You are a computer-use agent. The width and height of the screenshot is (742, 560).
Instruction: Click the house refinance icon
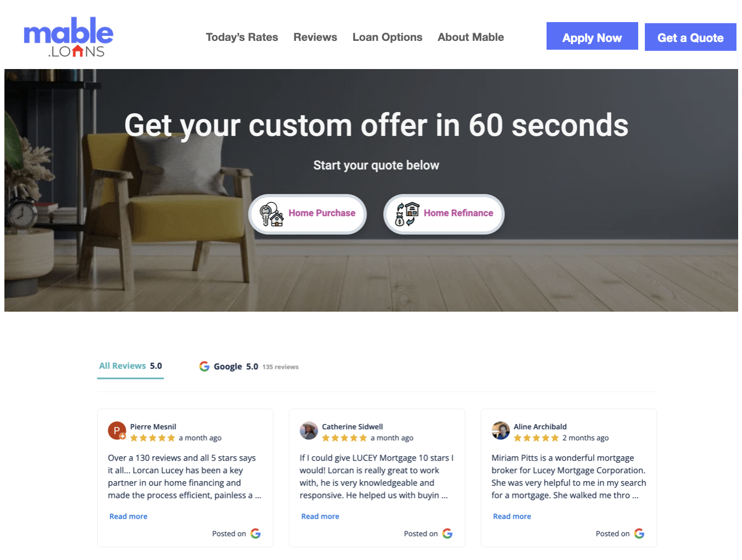pos(407,214)
